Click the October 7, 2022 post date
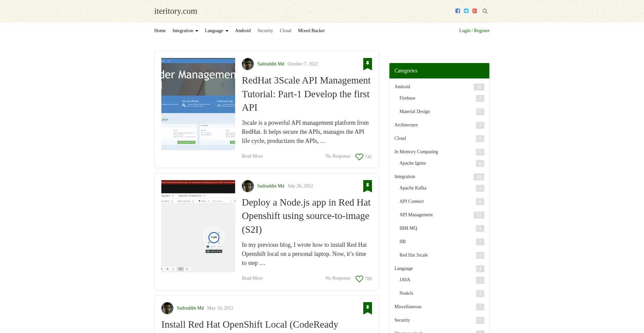Image resolution: width=644 pixels, height=333 pixels. (303, 64)
